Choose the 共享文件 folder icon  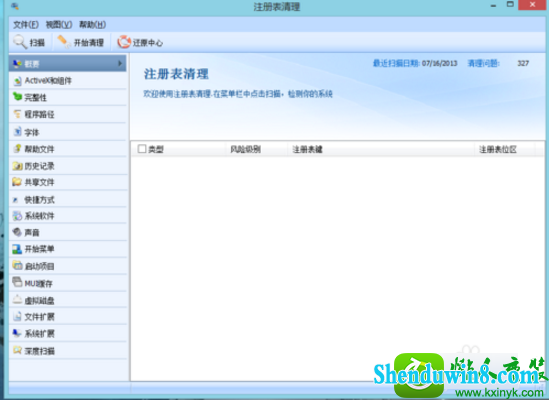point(17,182)
